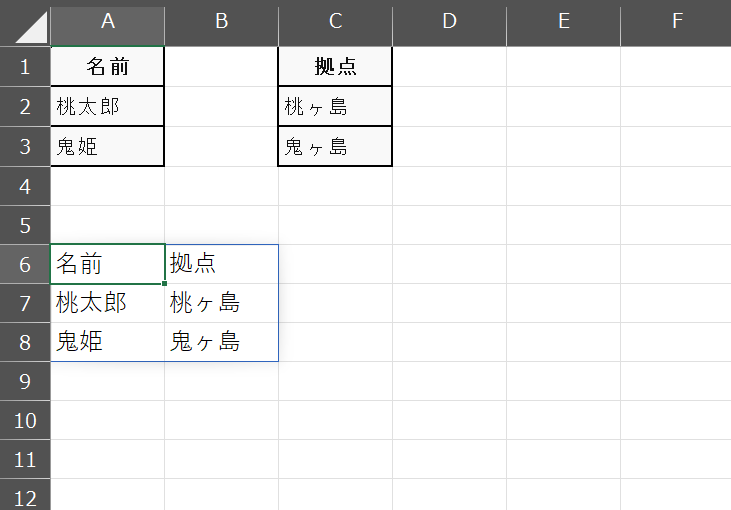The image size is (731, 510).
Task: Click the fill handle of cell A6
Action: tap(165, 283)
